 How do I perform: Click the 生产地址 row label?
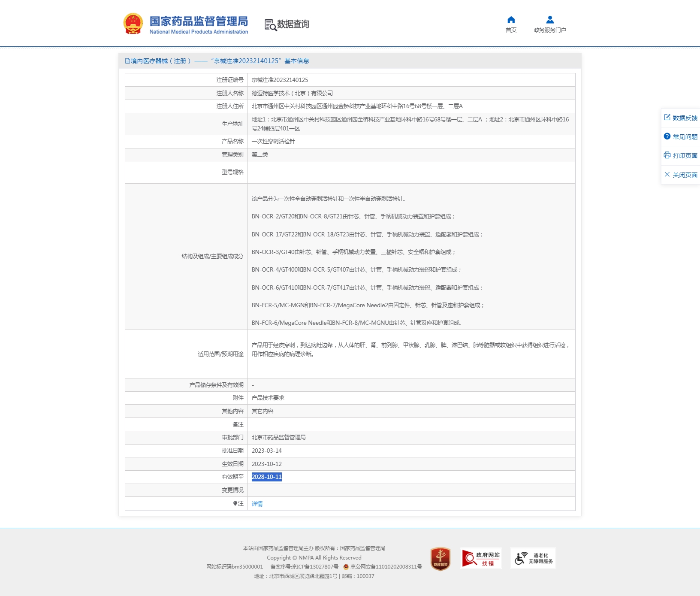pyautogui.click(x=232, y=124)
